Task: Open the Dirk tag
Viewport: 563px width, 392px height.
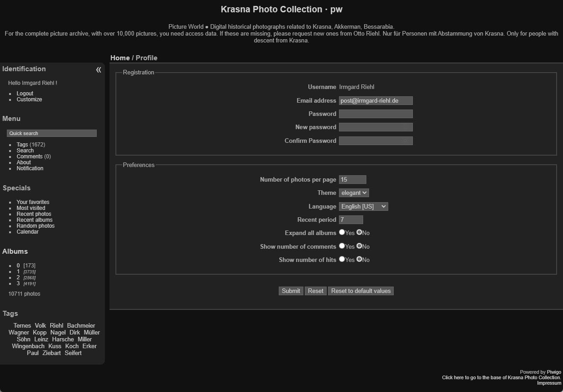Action: pyautogui.click(x=75, y=332)
